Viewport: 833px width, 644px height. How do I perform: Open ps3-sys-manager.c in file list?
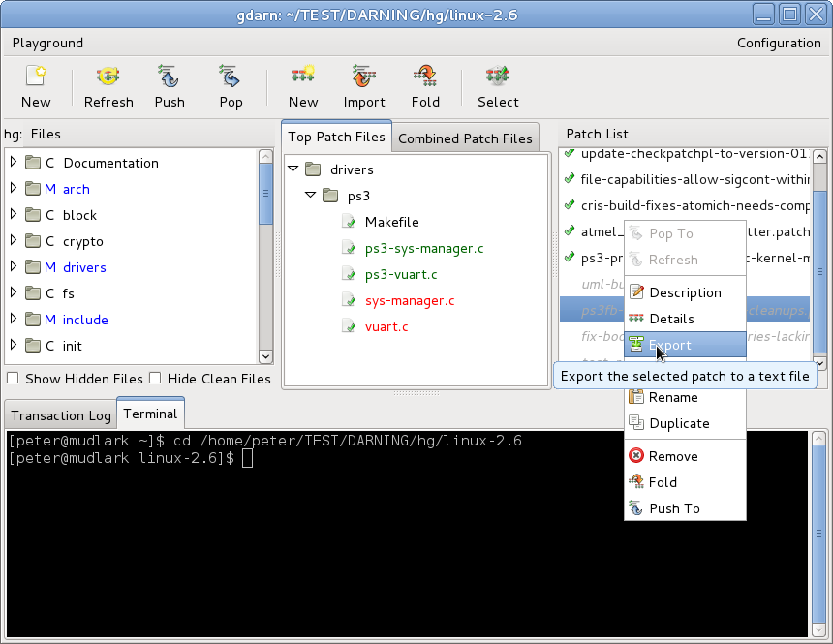pos(424,248)
